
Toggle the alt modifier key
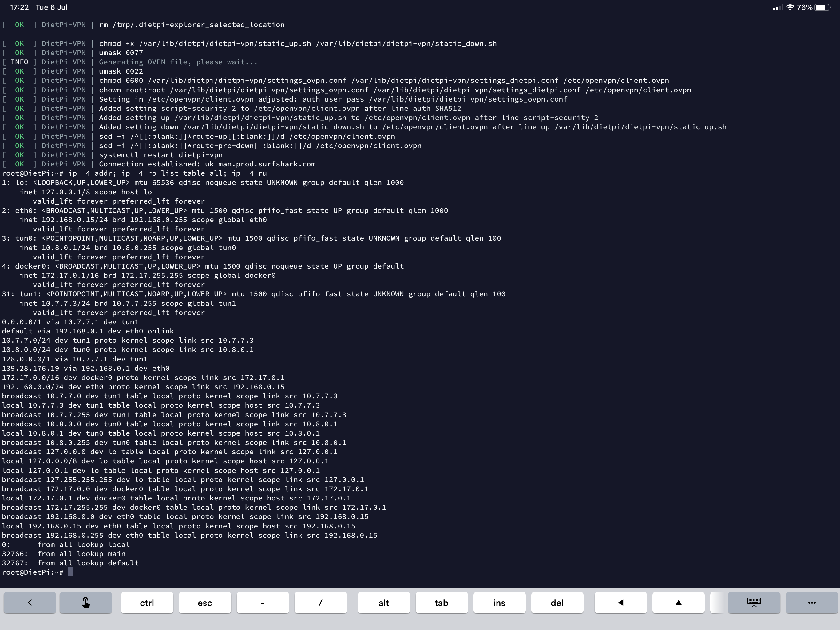pyautogui.click(x=383, y=603)
